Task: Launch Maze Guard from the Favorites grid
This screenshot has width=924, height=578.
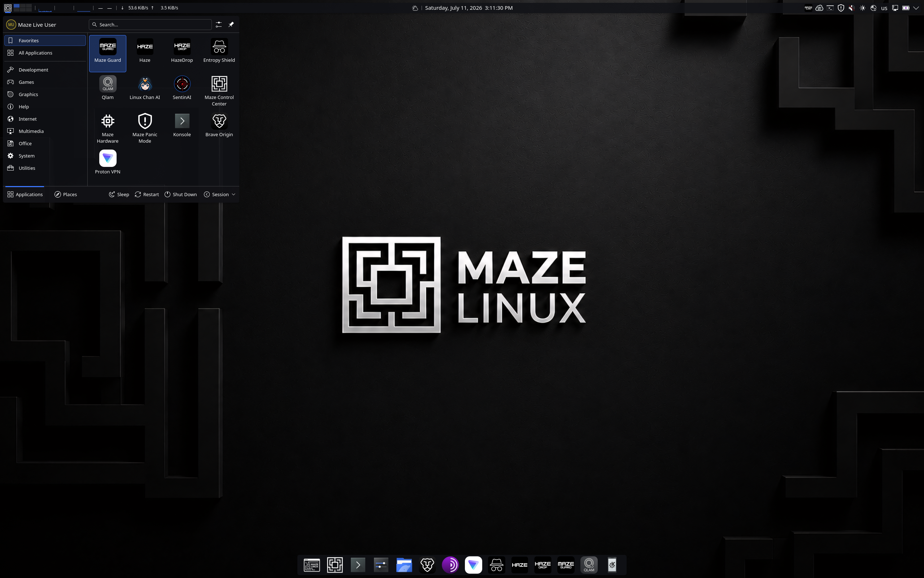Action: (x=108, y=53)
